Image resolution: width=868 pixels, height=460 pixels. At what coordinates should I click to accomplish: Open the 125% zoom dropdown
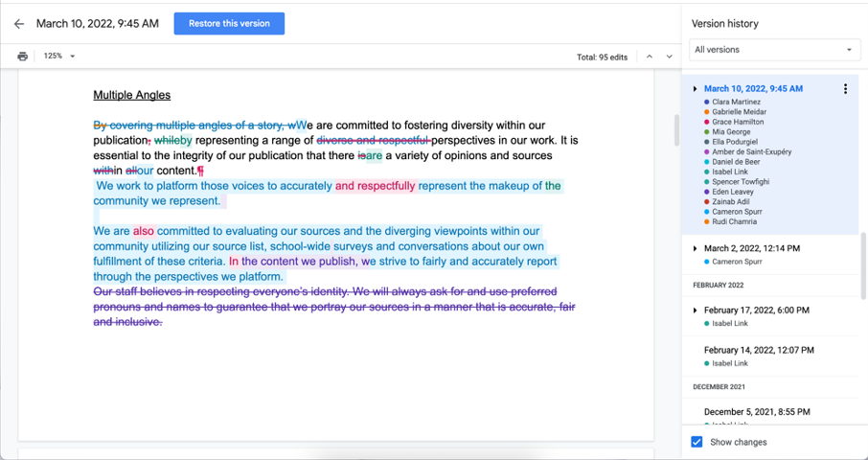pos(59,56)
